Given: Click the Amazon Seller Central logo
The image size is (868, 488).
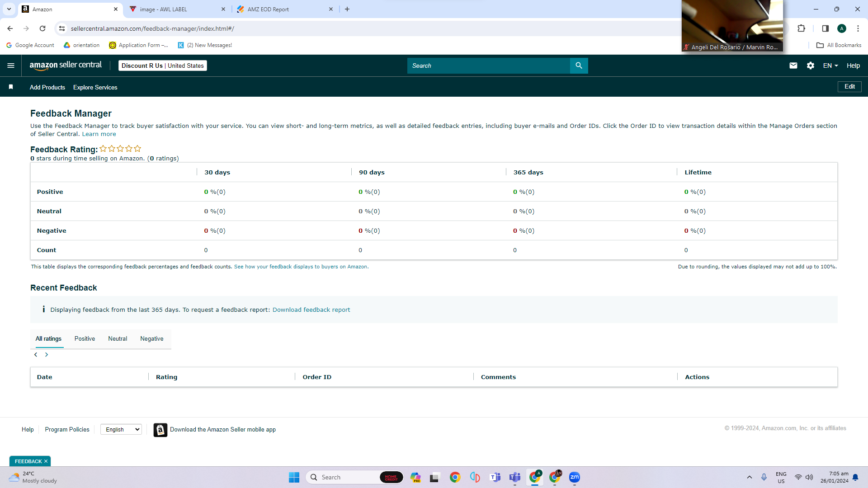Looking at the screenshot, I should (66, 66).
